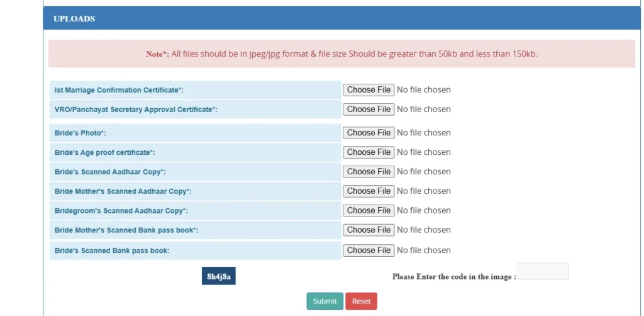Image resolution: width=644 pixels, height=316 pixels.
Task: Choose file for Bride's Scanned Bank pass book
Action: click(x=369, y=251)
